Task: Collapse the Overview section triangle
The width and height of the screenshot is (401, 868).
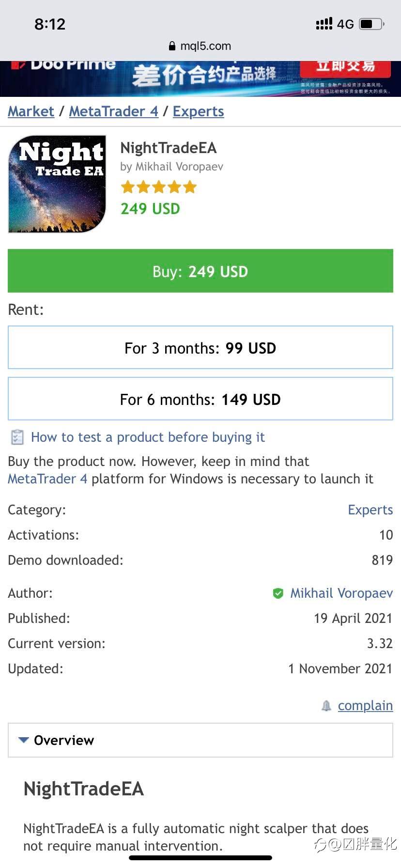Action: click(23, 740)
